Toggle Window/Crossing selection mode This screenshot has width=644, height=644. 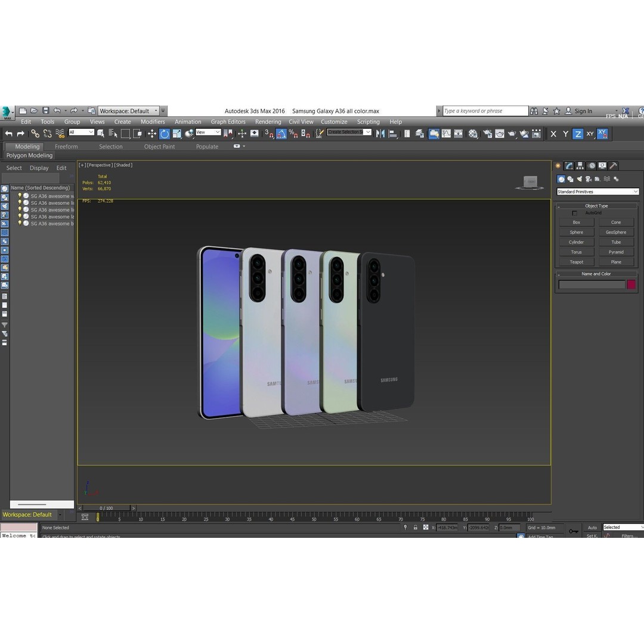pos(138,134)
